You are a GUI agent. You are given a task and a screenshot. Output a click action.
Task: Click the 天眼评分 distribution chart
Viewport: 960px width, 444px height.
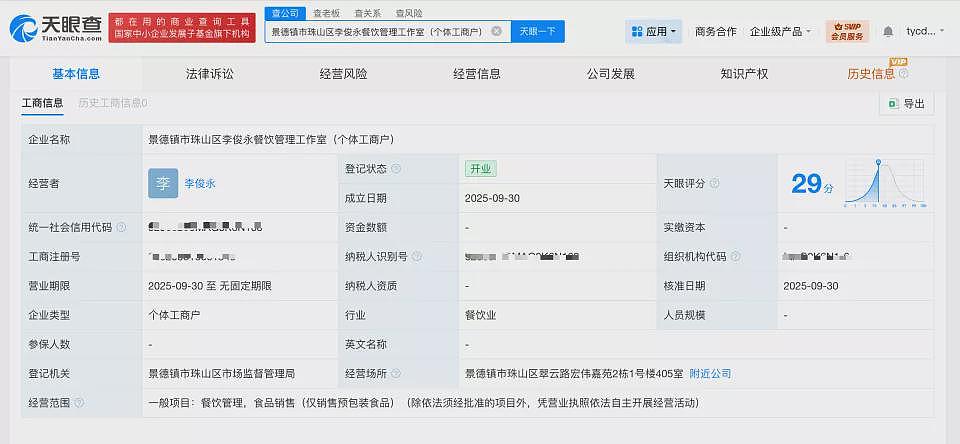pos(885,182)
